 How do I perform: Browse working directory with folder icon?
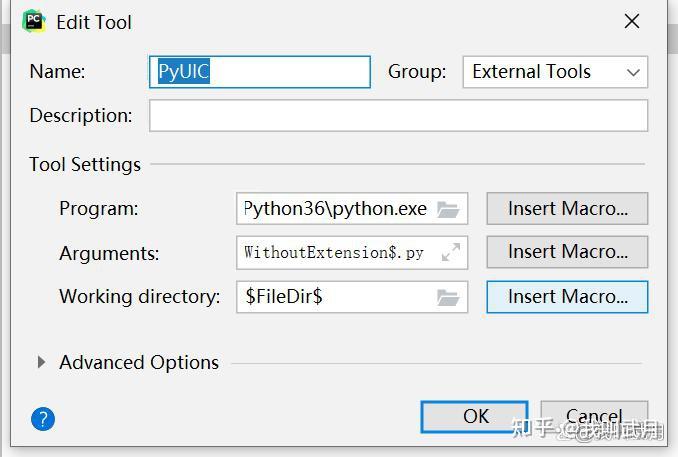[x=448, y=297]
